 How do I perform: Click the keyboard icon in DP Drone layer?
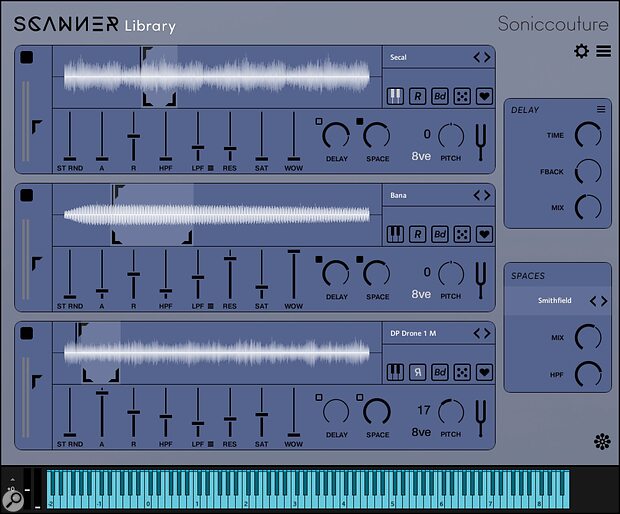(395, 372)
